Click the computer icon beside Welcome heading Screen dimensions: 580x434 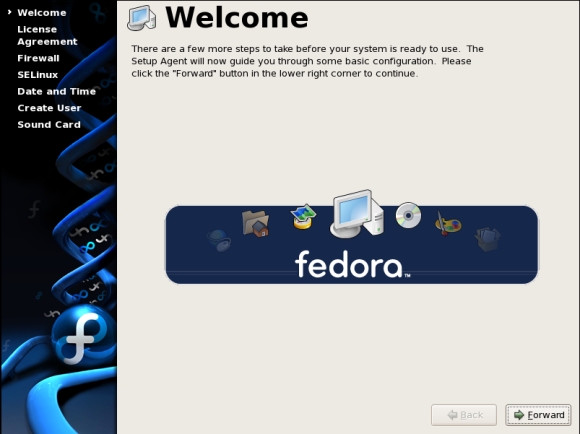click(141, 18)
